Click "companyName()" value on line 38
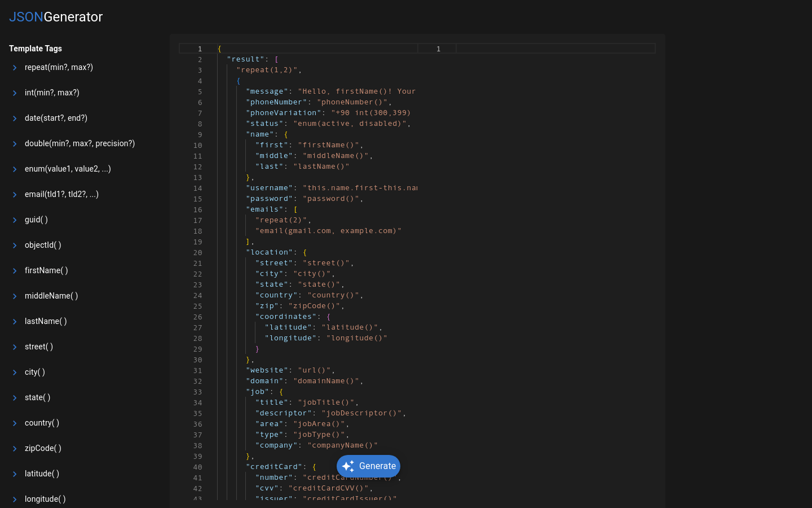The image size is (812, 508). point(343,445)
